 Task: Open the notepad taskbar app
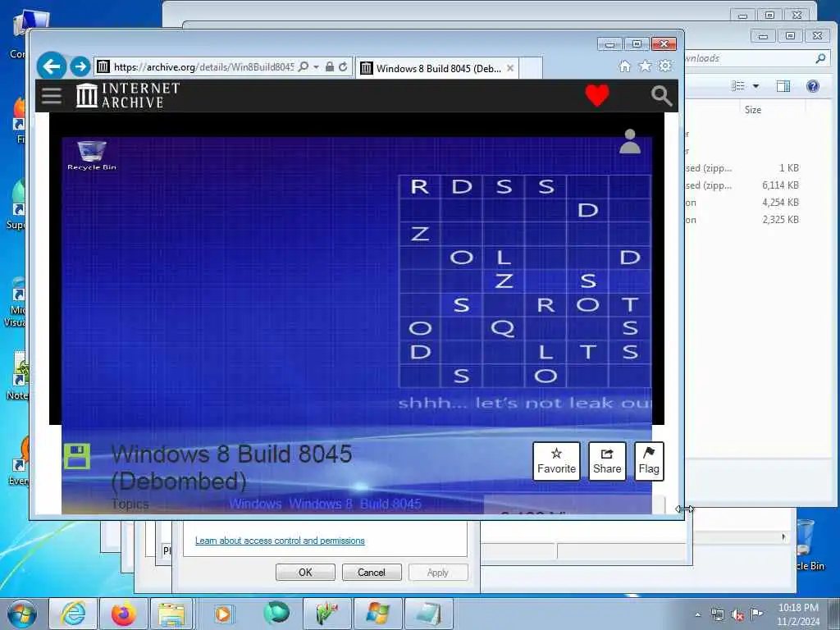pyautogui.click(x=428, y=614)
